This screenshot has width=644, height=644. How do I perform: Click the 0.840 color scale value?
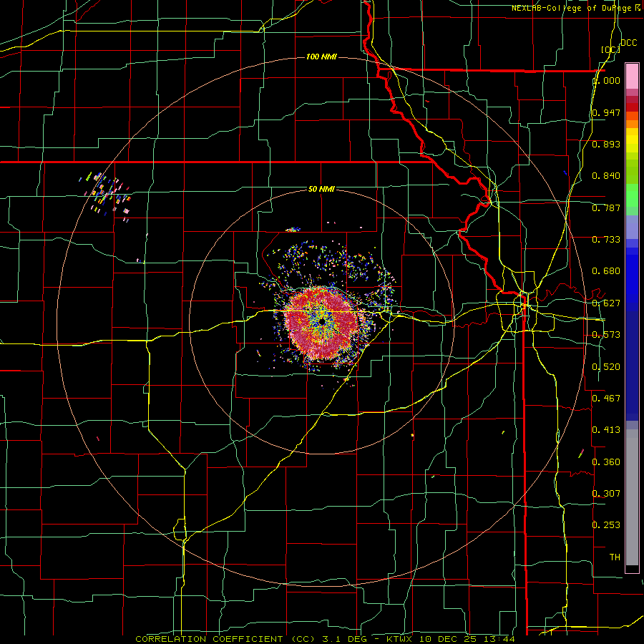tap(606, 176)
